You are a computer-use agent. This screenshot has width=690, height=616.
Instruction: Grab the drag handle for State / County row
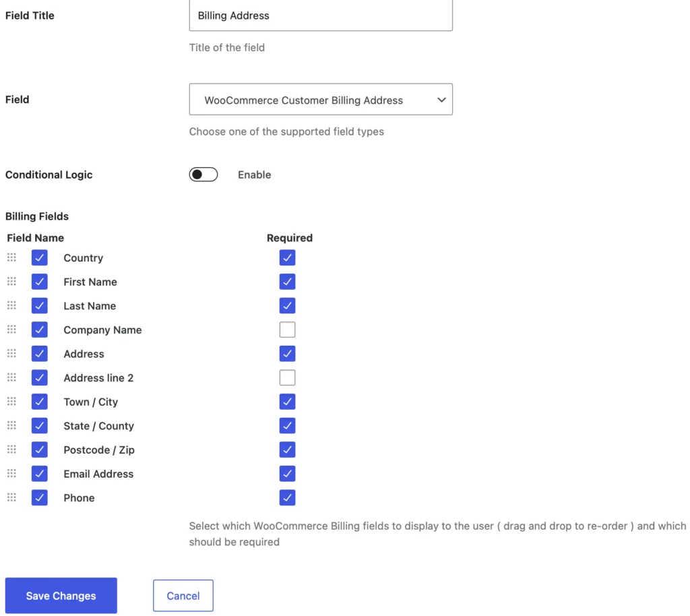pos(11,425)
